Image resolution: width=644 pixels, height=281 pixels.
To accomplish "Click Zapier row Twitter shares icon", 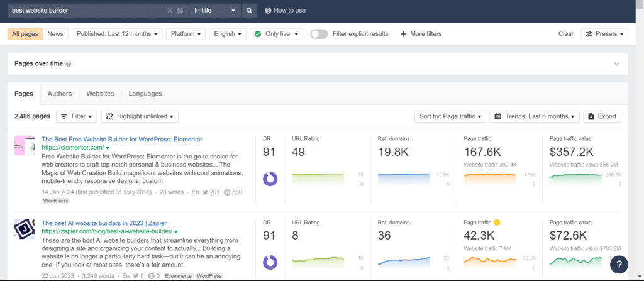I will 136,276.
